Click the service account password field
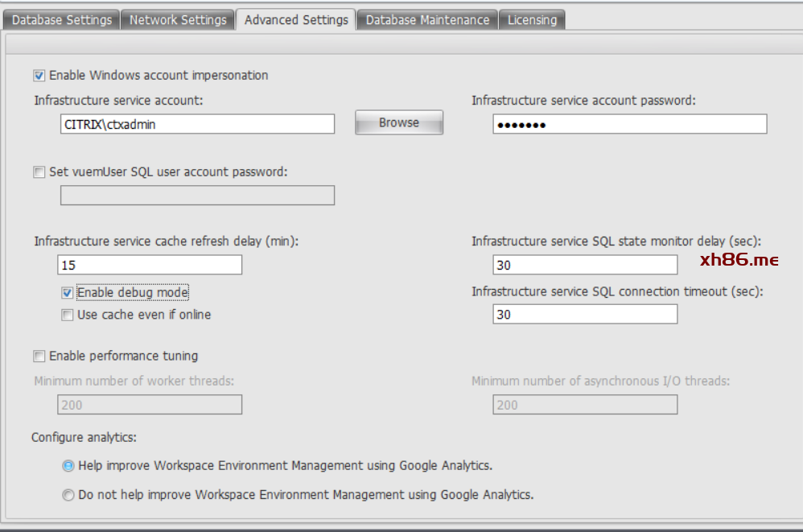Viewport: 803px width, 532px height. click(629, 124)
